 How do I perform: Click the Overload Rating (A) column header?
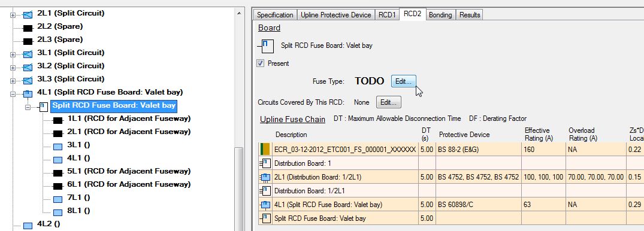tap(583, 134)
